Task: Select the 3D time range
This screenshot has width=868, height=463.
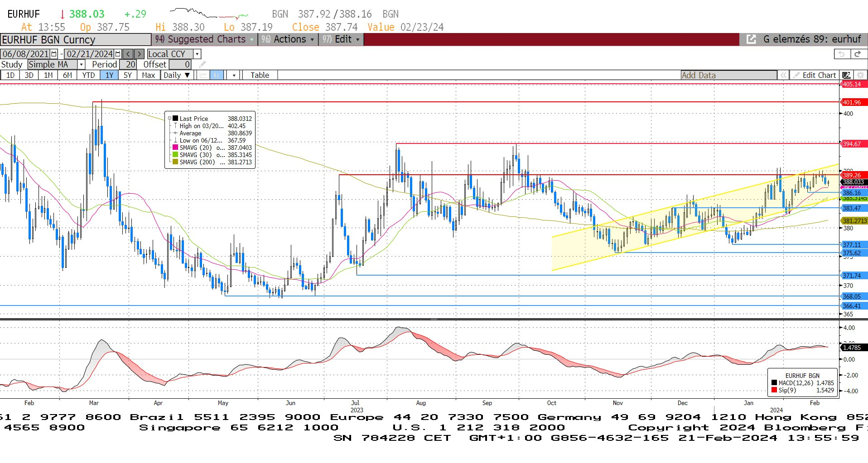Action: (29, 75)
